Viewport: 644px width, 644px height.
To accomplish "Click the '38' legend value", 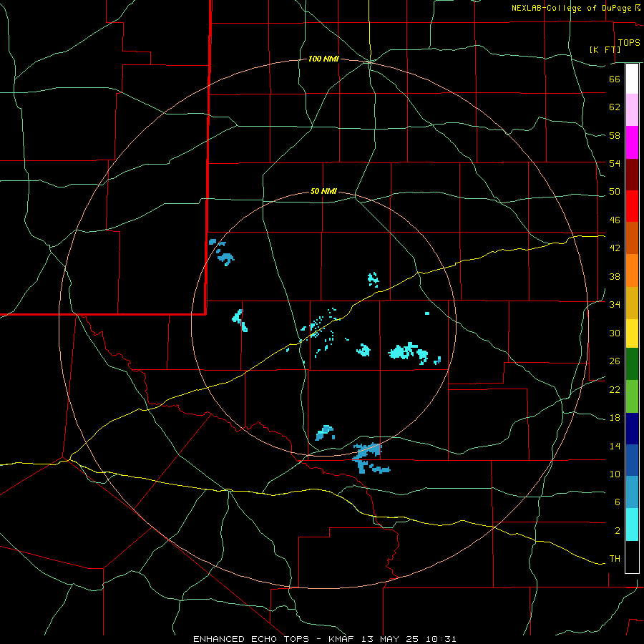I will point(615,276).
